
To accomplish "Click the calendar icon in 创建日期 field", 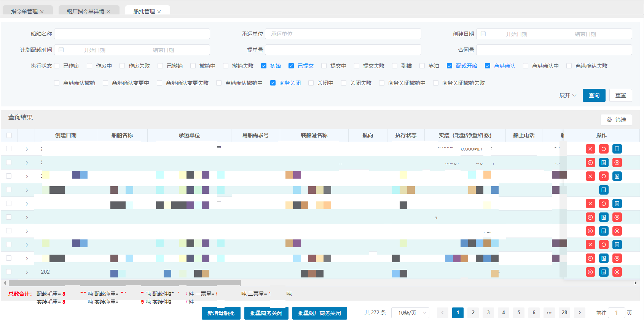I will click(483, 34).
